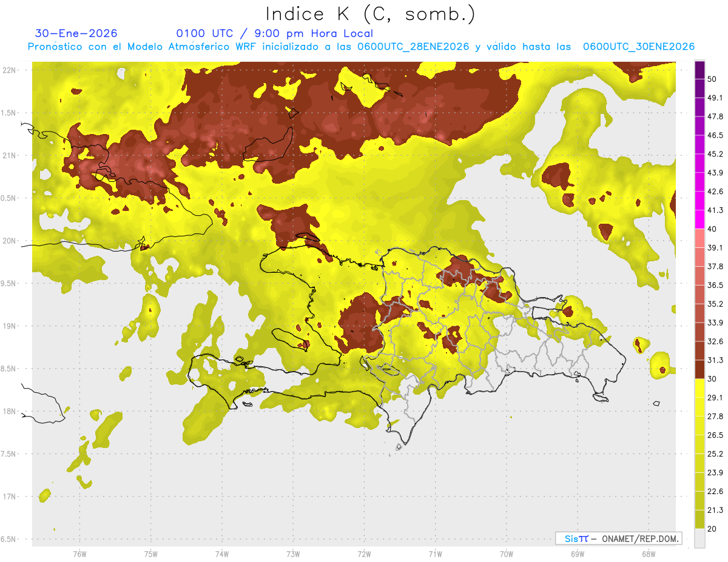Screen dimensions: 728x562
Task: Pick the magenta swatch between 41.3 and 42.6
Action: tap(700, 201)
